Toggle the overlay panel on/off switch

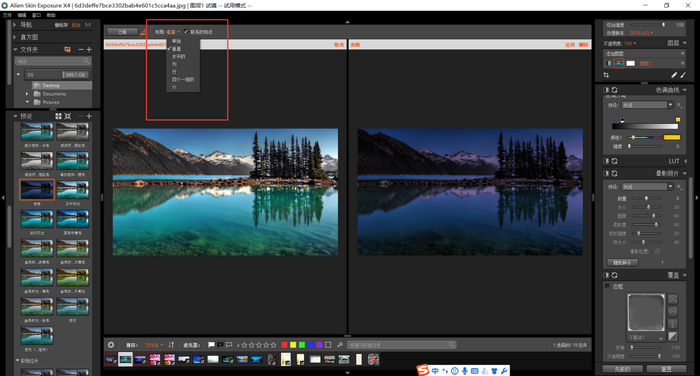pyautogui.click(x=606, y=275)
